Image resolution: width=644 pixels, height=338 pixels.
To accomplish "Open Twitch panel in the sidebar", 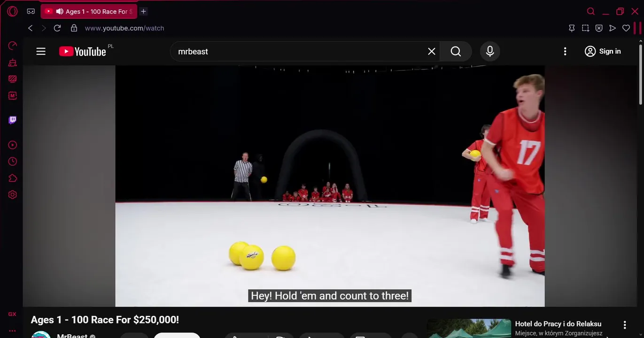I will 13,120.
